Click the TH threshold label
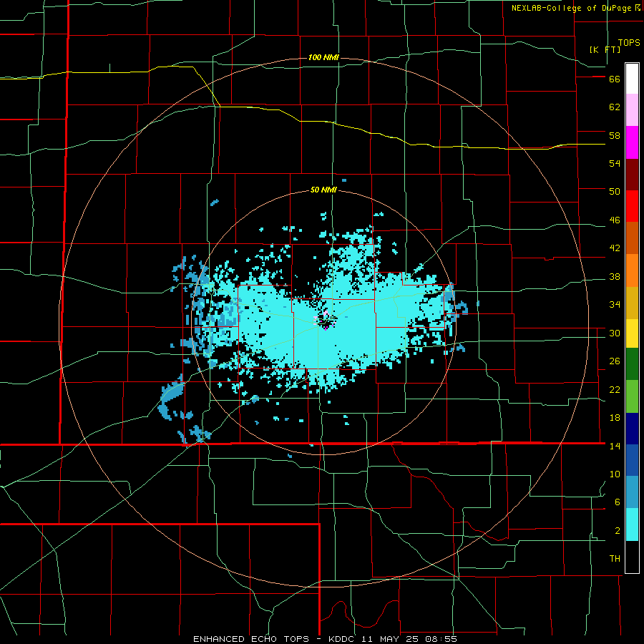 (x=615, y=559)
